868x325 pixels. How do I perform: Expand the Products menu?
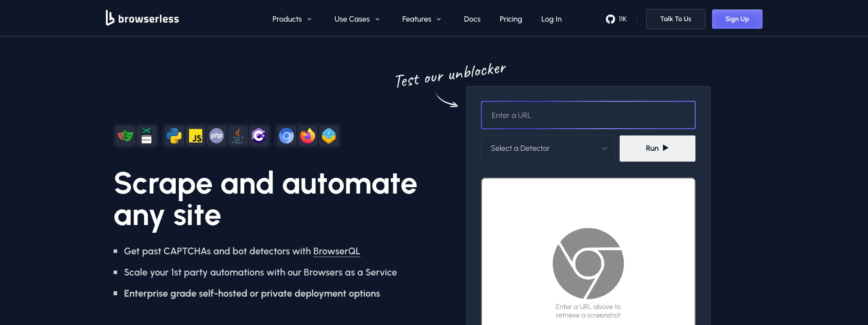pyautogui.click(x=292, y=19)
